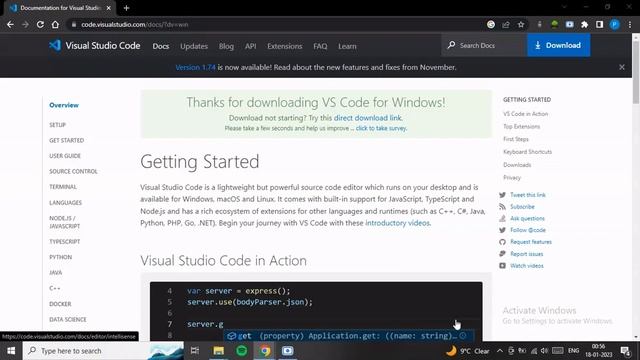Image resolution: width=640 pixels, height=360 pixels.
Task: Open browser home page icon
Action: [55, 24]
